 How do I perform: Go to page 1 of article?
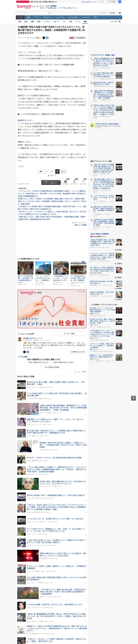click(47, 172)
